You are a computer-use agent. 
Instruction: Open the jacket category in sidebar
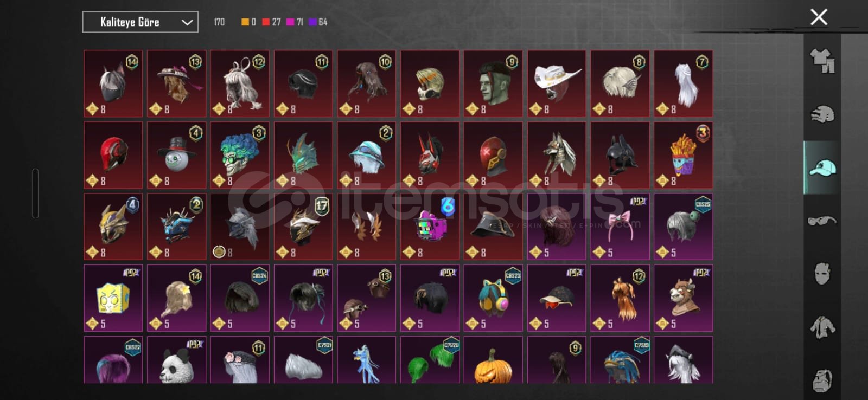(x=822, y=327)
